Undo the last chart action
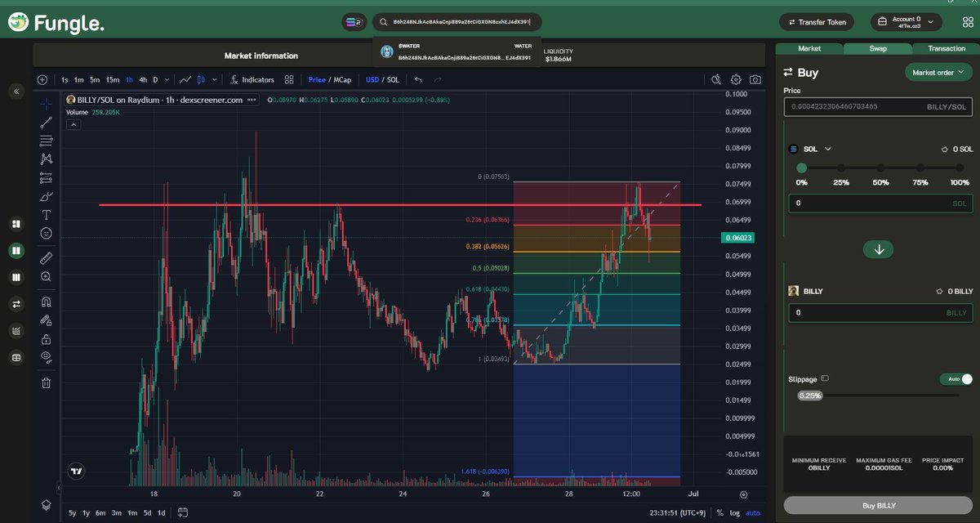 coord(419,79)
